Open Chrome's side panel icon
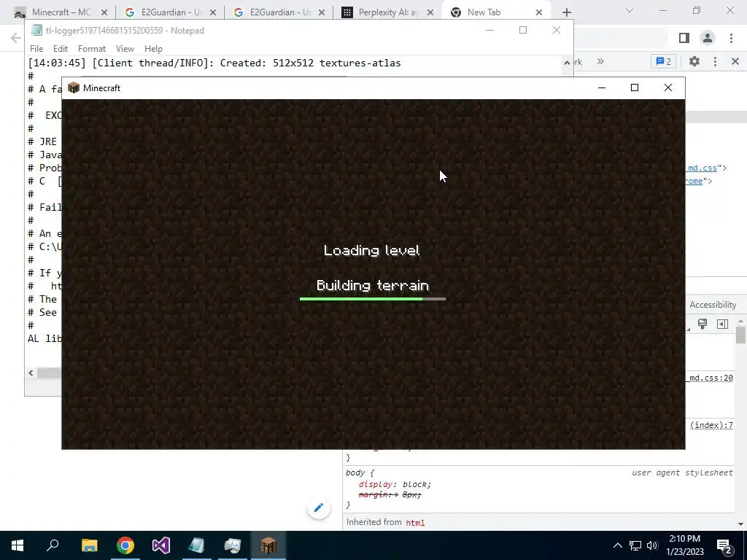Image resolution: width=747 pixels, height=560 pixels. (x=684, y=38)
